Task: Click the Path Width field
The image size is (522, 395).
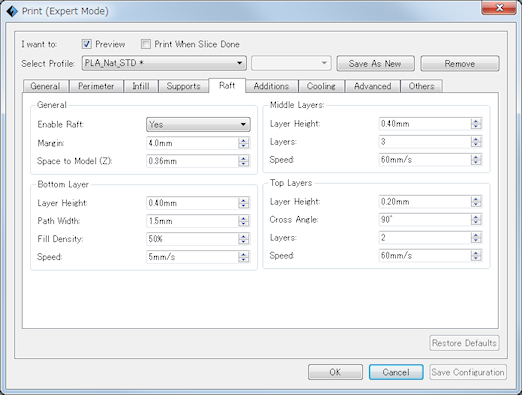Action: (192, 221)
